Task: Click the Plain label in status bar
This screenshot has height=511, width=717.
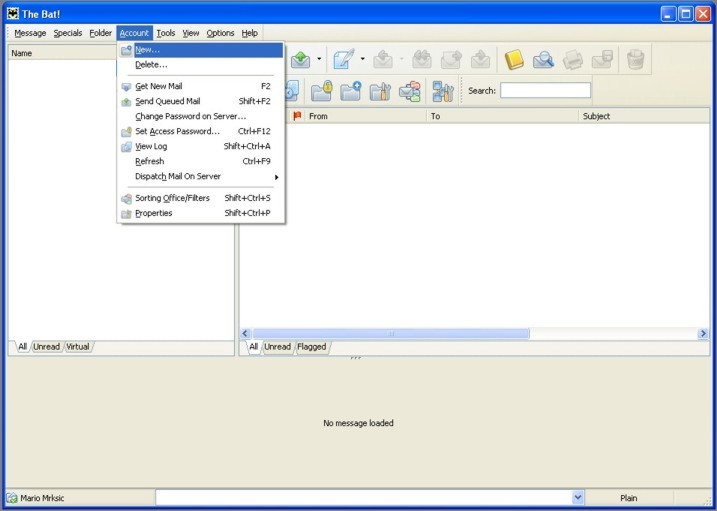Action: tap(628, 498)
